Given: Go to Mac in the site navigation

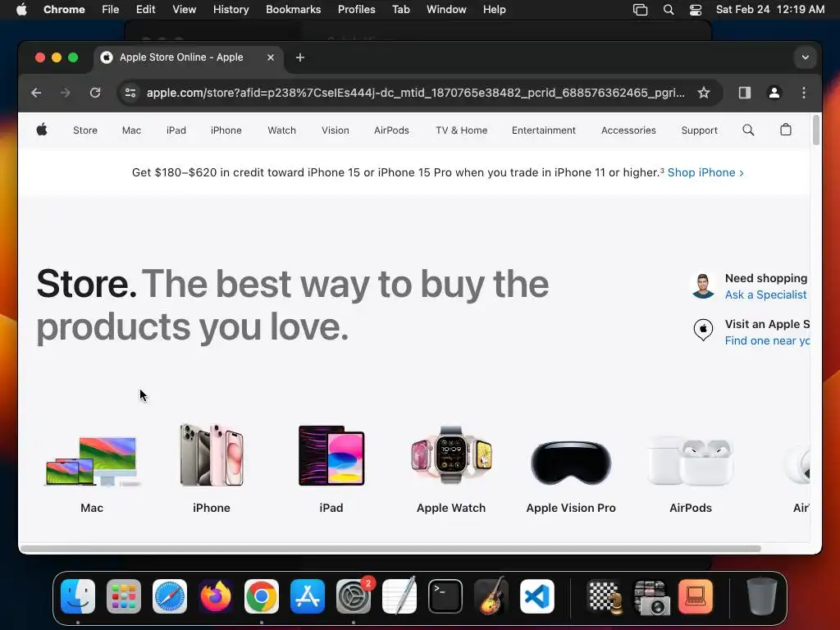Looking at the screenshot, I should 131,130.
